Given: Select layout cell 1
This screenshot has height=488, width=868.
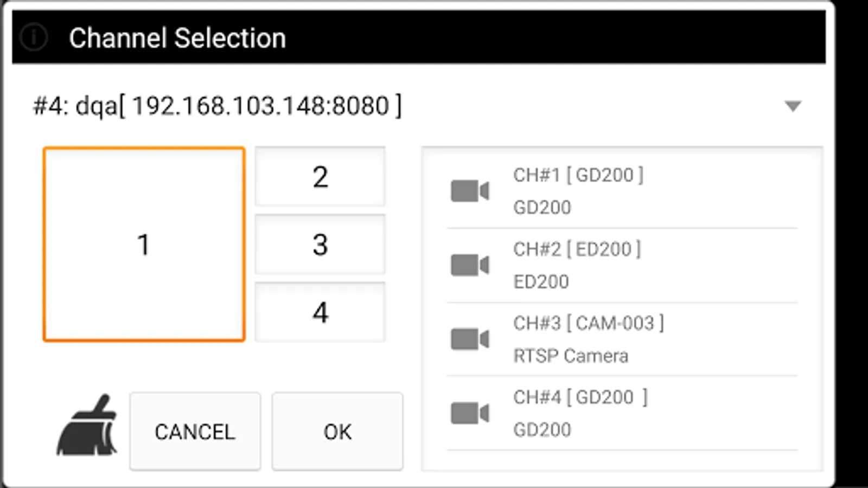Looking at the screenshot, I should click(144, 244).
